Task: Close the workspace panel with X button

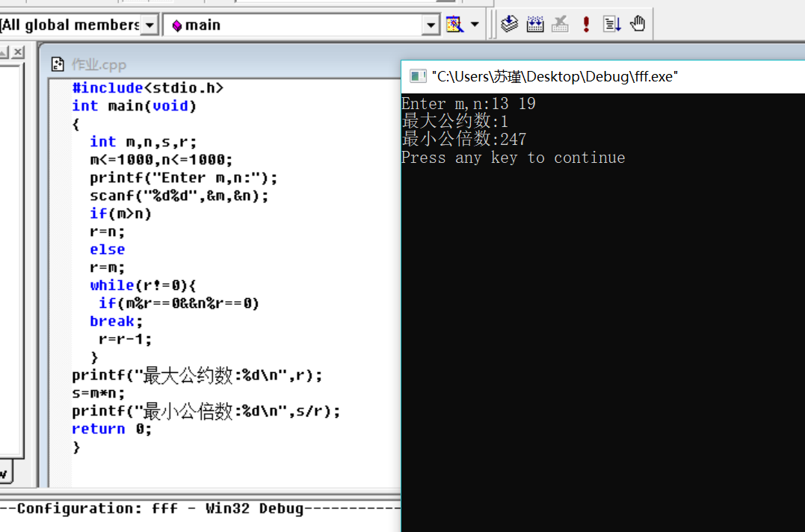Action: [x=19, y=52]
